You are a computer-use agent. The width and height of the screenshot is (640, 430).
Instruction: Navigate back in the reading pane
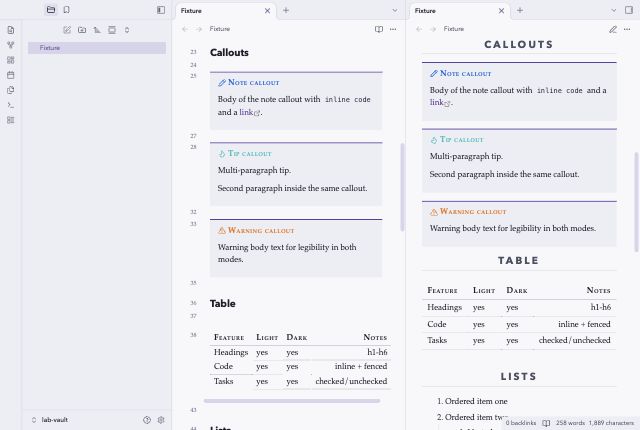pos(419,29)
